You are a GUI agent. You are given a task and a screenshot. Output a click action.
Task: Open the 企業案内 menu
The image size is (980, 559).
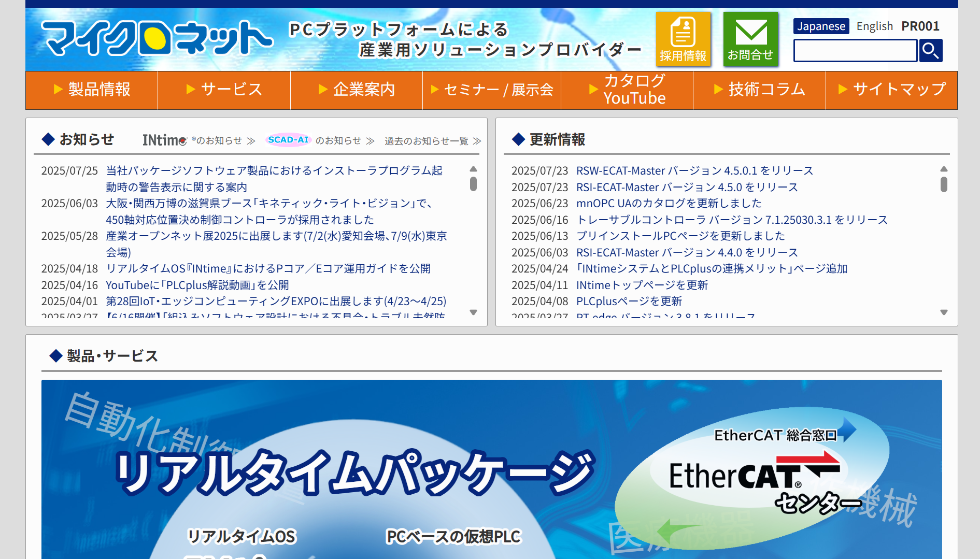357,90
